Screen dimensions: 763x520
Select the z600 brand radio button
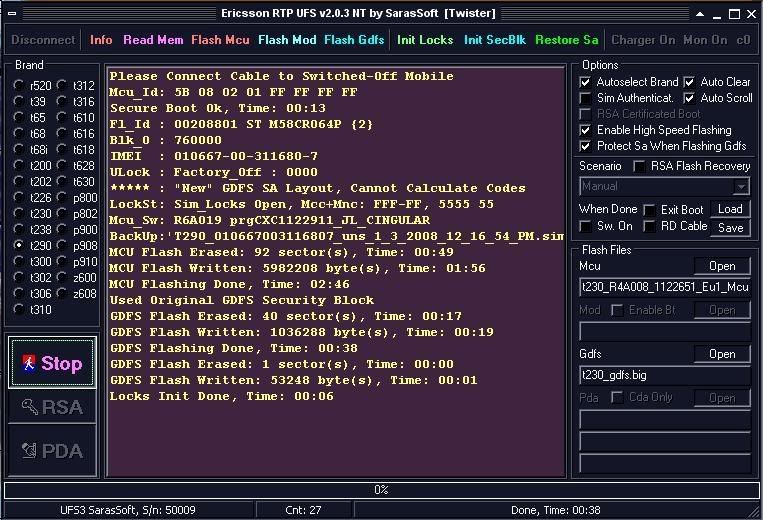[x=61, y=277]
